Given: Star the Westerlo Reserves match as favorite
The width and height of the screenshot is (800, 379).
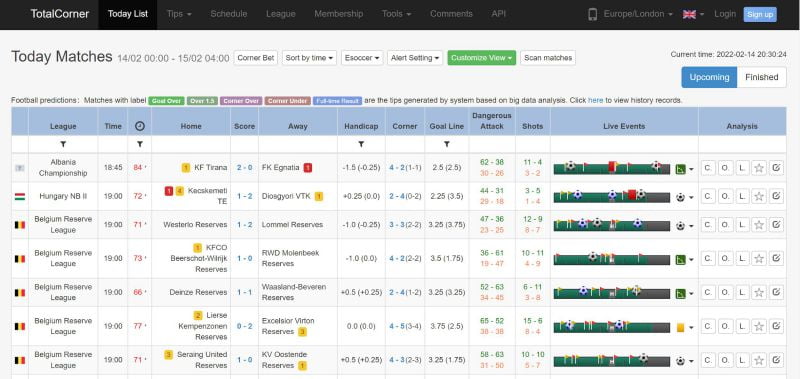Looking at the screenshot, I should coord(759,225).
